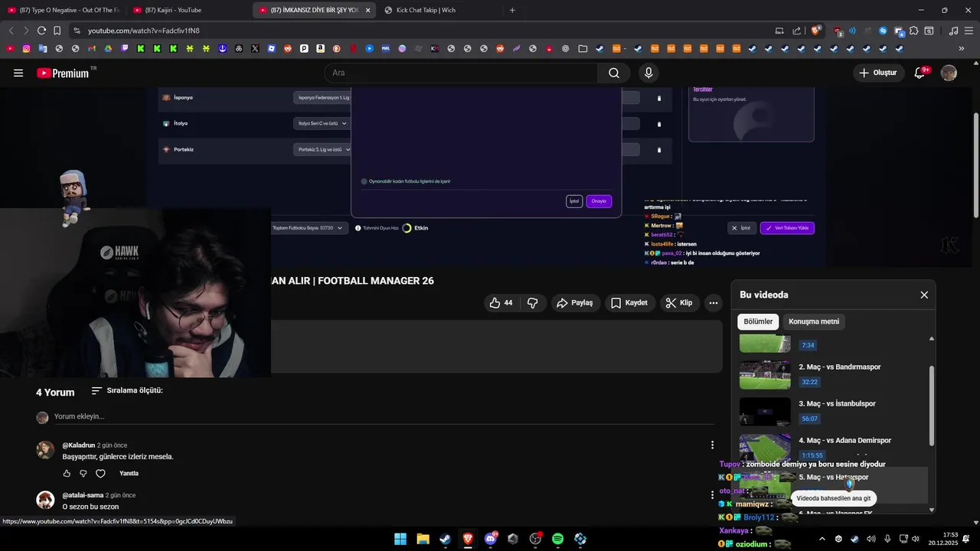Click the 'Yorum ekleyin...' comment field
This screenshot has height=551, width=980.
pos(385,416)
